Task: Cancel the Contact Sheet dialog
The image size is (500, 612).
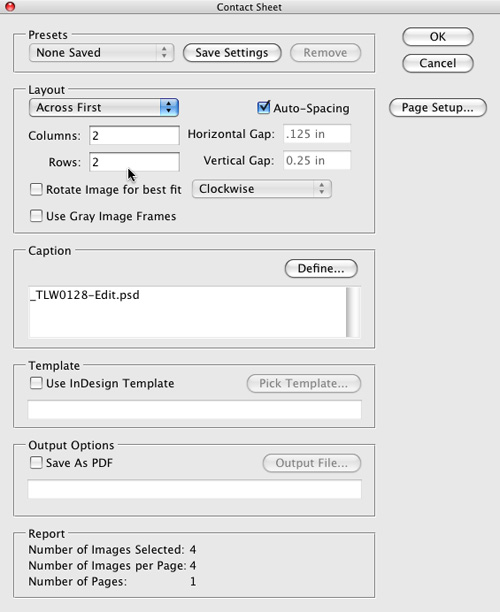Action: (x=438, y=63)
